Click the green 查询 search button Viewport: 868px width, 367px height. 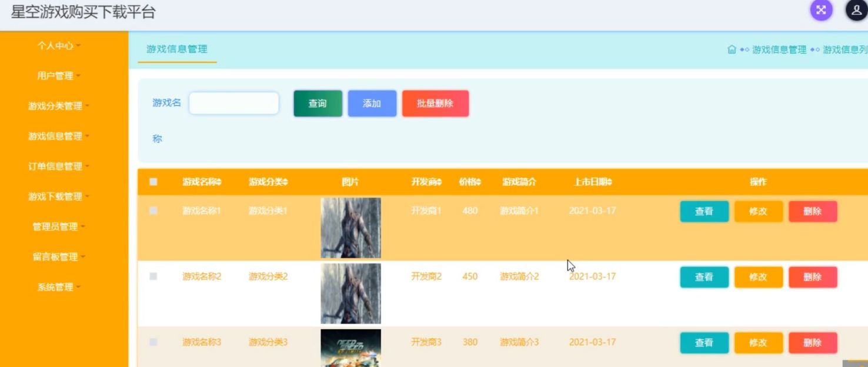click(318, 104)
